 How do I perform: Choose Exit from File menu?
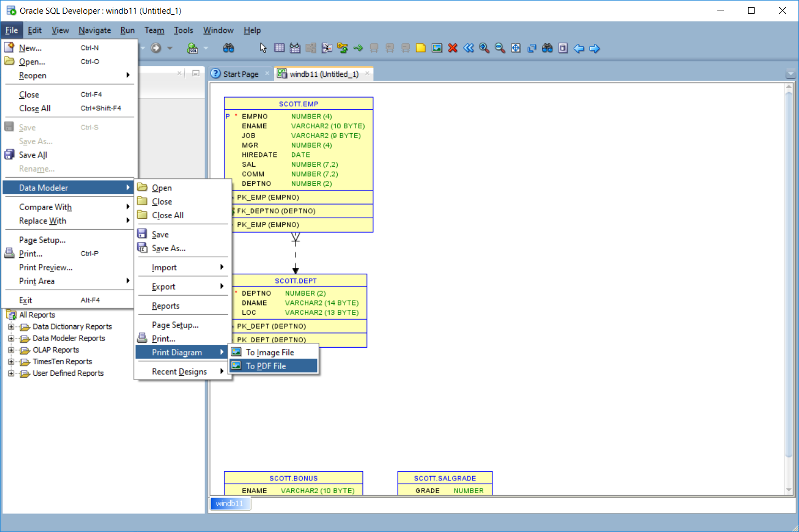click(69, 300)
